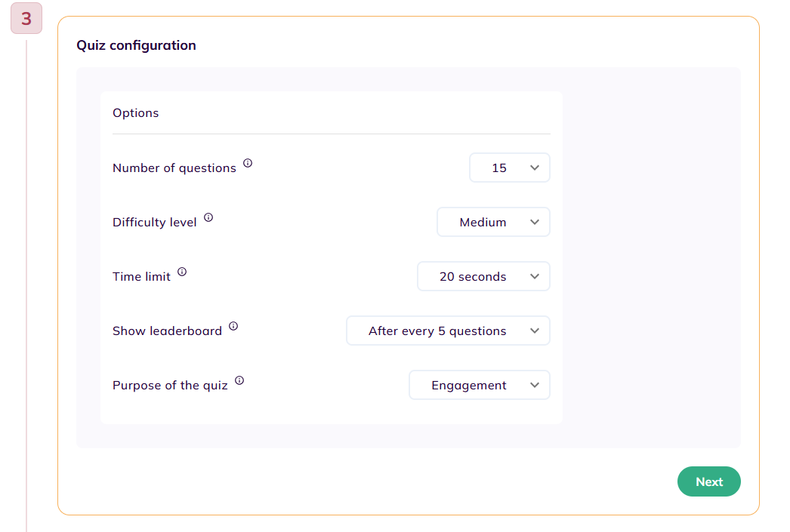The height and width of the screenshot is (532, 790).
Task: Click info icon next to Show leaderboard
Action: pyautogui.click(x=233, y=326)
